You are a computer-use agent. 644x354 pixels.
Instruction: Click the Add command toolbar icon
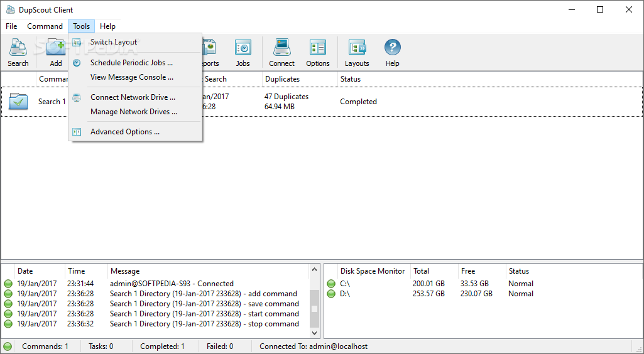coord(56,48)
